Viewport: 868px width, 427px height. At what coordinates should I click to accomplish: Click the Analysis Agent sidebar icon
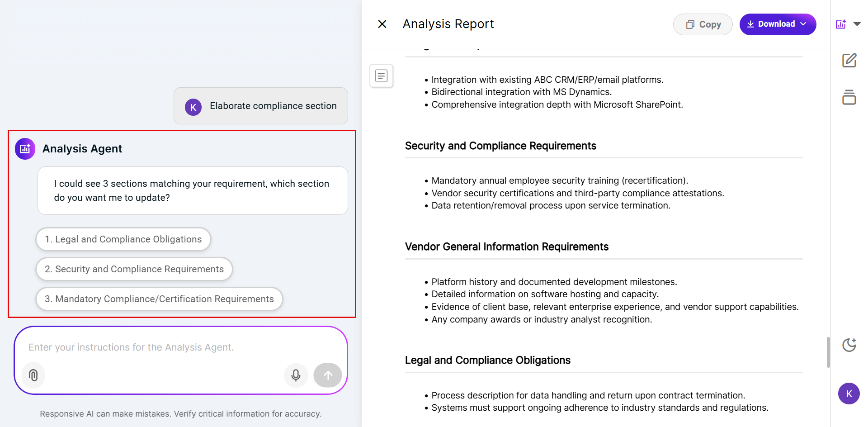point(840,24)
